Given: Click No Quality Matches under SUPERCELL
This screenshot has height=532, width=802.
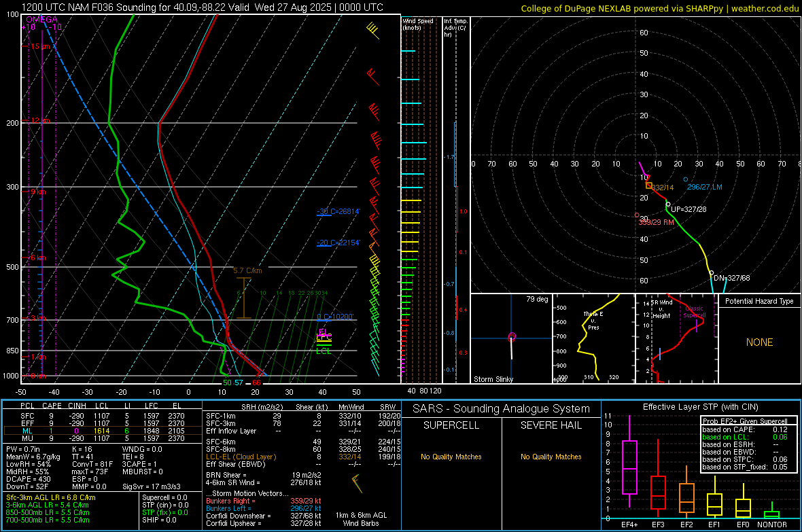Looking at the screenshot, I should click(x=451, y=457).
